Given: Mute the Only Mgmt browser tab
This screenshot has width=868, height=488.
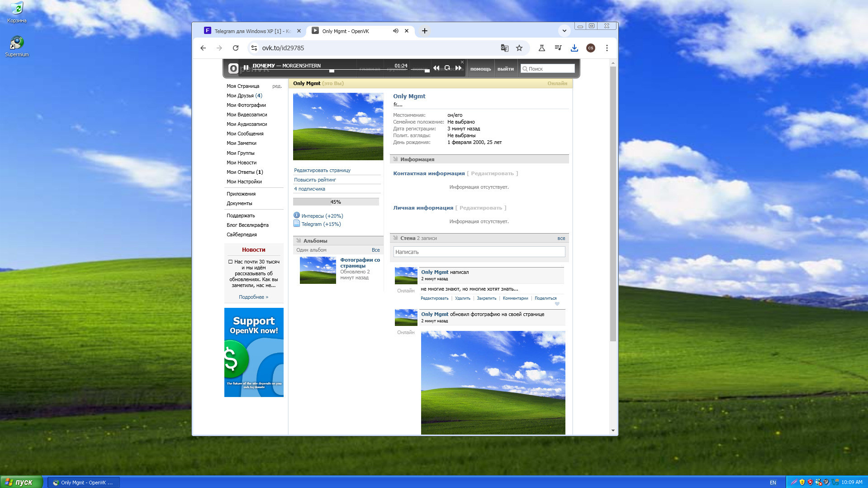Looking at the screenshot, I should pos(396,31).
